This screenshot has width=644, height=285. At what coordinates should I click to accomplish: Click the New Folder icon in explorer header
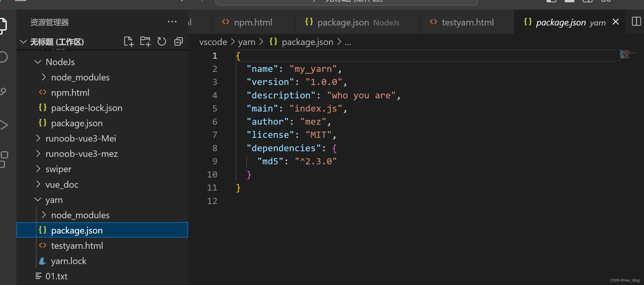click(x=145, y=42)
